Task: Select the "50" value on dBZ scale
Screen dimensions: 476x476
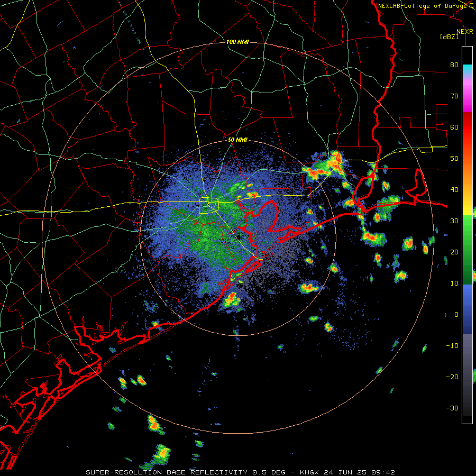Action: [x=454, y=159]
